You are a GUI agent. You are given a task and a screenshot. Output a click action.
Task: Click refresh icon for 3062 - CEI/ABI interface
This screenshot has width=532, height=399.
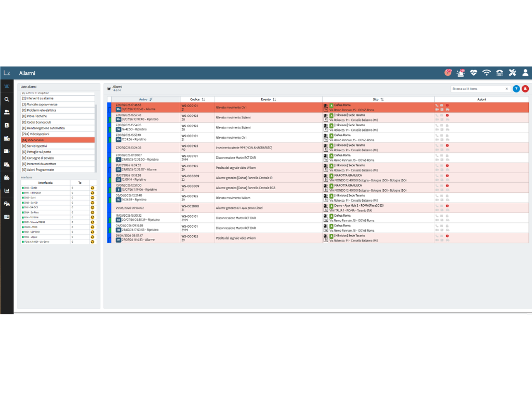pyautogui.click(x=92, y=188)
